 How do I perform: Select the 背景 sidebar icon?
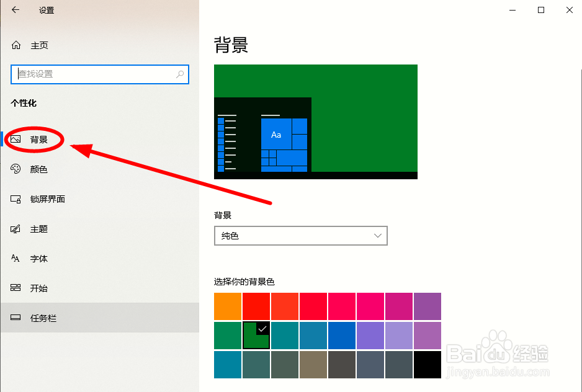point(17,140)
